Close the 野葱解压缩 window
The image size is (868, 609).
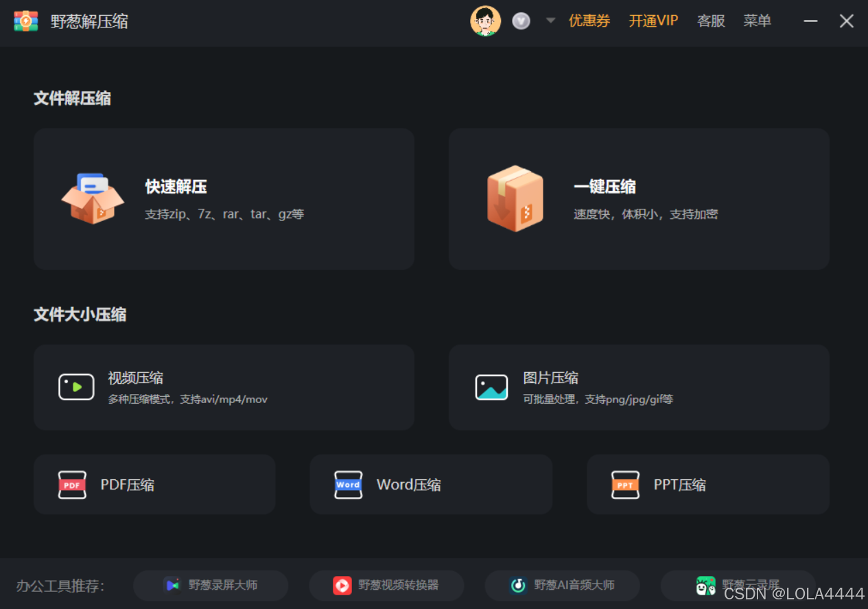(847, 21)
